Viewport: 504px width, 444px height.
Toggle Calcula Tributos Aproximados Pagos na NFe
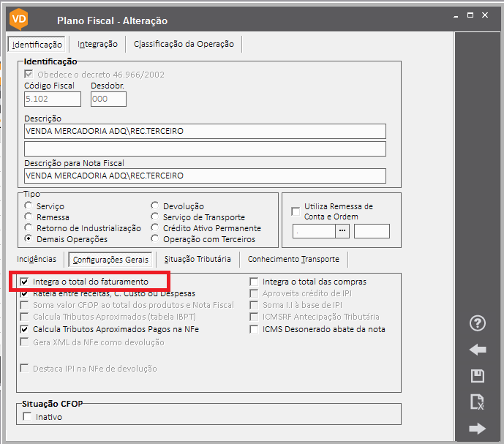point(24,329)
